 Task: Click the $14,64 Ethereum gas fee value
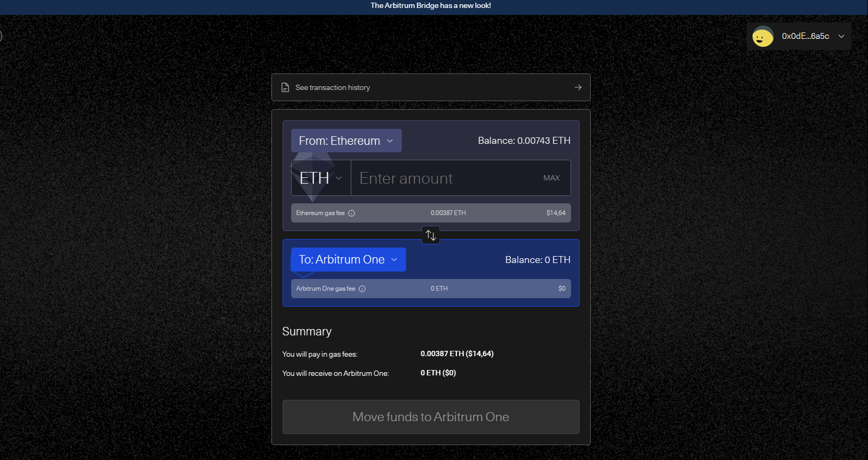556,213
